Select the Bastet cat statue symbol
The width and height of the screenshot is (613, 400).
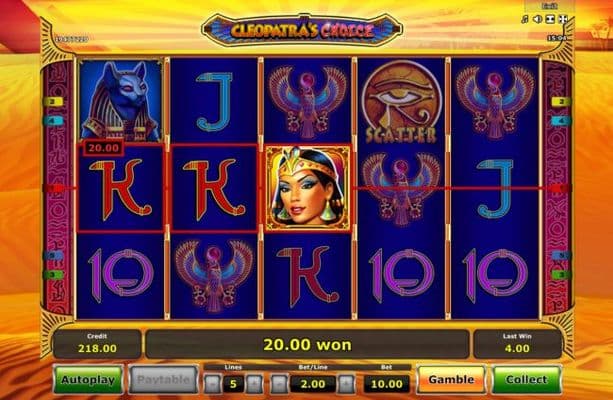[120, 100]
